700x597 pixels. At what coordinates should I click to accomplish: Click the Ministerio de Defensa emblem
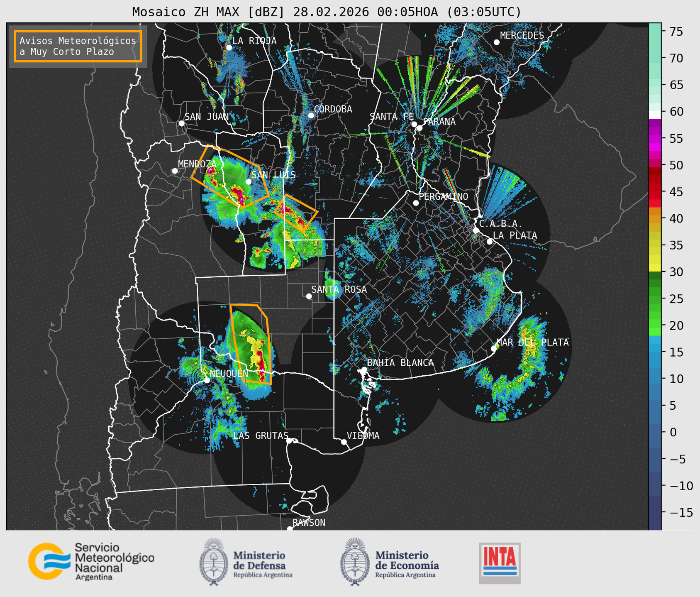click(x=213, y=561)
